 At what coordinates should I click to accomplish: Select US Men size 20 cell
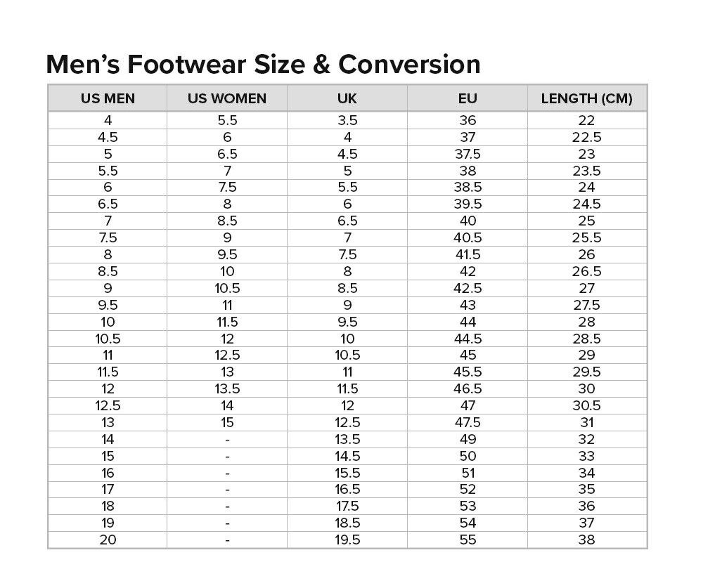pyautogui.click(x=108, y=540)
